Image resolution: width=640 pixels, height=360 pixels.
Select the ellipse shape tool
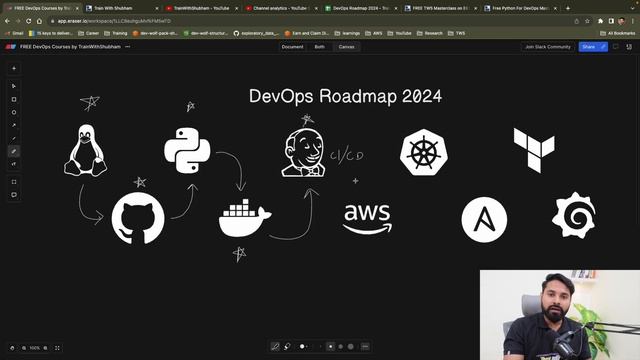[14, 112]
